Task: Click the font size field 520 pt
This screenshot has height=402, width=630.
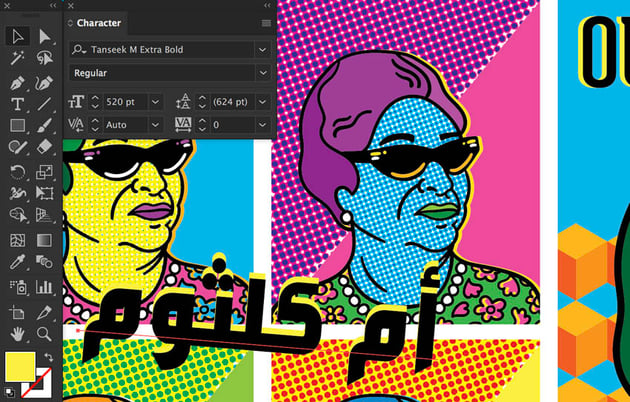Action: click(x=125, y=102)
